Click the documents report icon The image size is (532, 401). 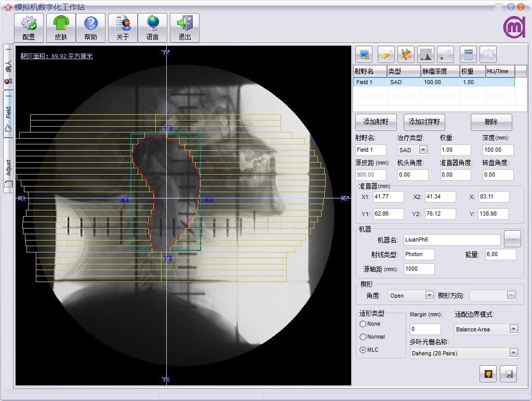coord(488,55)
